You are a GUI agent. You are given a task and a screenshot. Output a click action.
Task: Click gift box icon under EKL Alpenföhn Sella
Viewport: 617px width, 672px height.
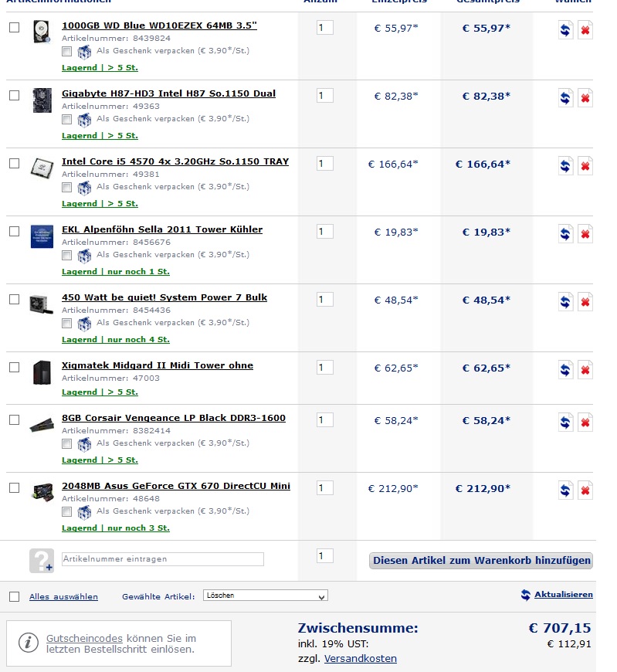84,256
